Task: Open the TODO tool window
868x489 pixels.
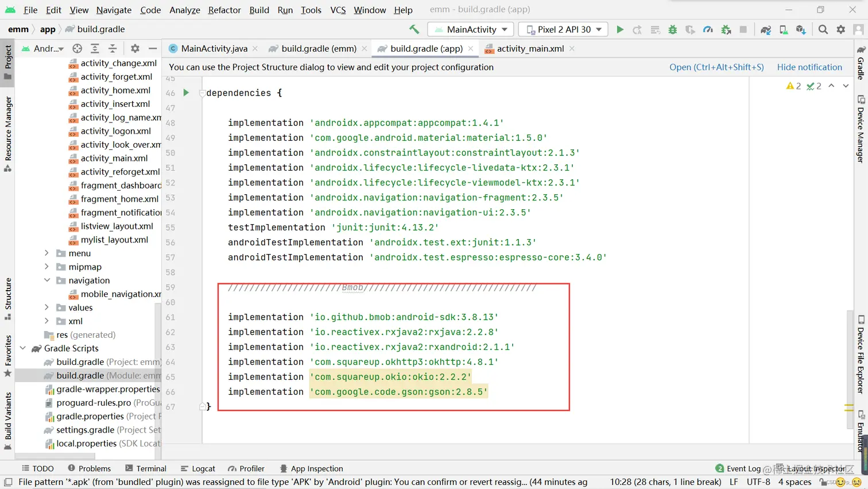Action: tap(37, 468)
